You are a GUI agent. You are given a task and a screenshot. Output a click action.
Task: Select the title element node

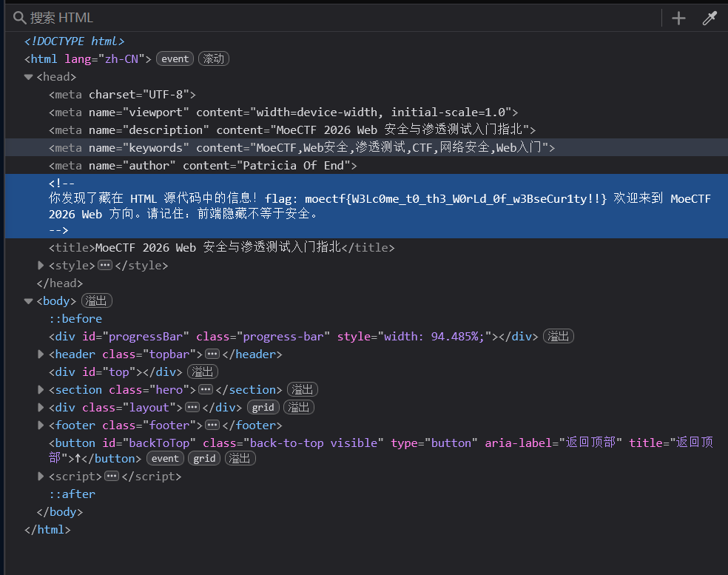pyautogui.click(x=221, y=247)
